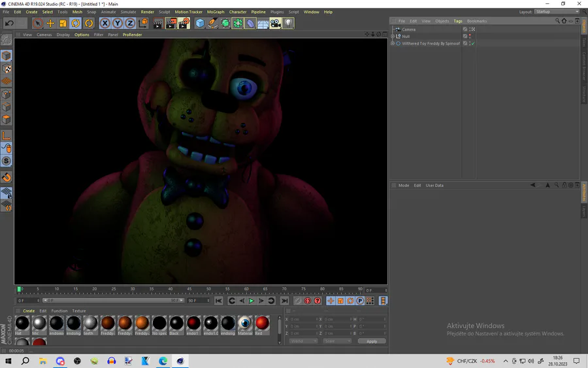Click the Undo arrow icon
This screenshot has height=368, width=588.
tap(9, 24)
